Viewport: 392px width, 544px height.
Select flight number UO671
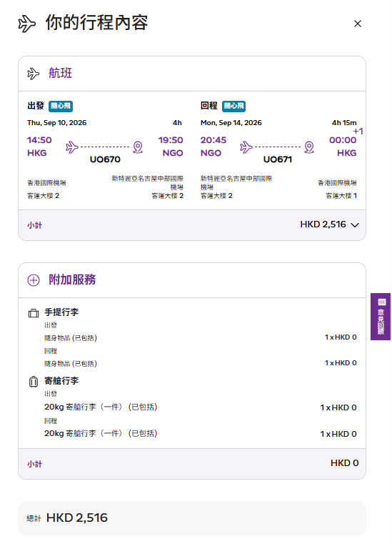pyautogui.click(x=278, y=159)
